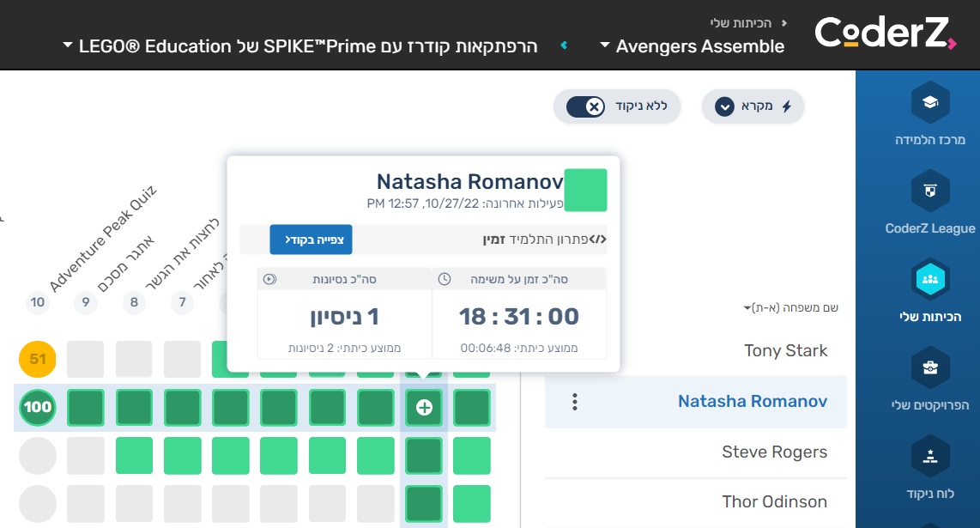Open three-dot menu next to Natasha Romanov
This screenshot has width=980, height=528.
[575, 402]
